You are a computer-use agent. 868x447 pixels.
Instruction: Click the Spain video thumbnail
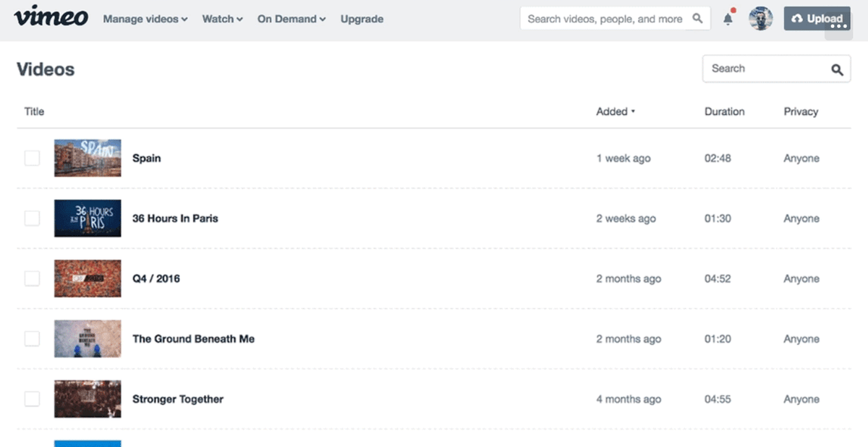click(x=88, y=158)
